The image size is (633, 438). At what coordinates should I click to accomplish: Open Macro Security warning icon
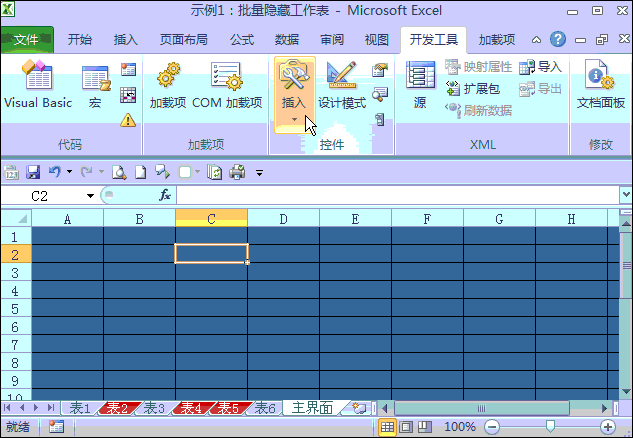(128, 120)
